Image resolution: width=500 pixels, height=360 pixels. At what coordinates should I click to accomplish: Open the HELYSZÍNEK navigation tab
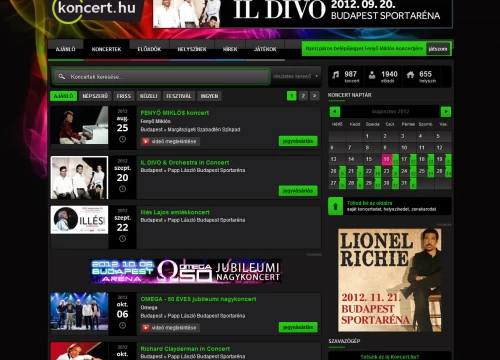click(192, 49)
